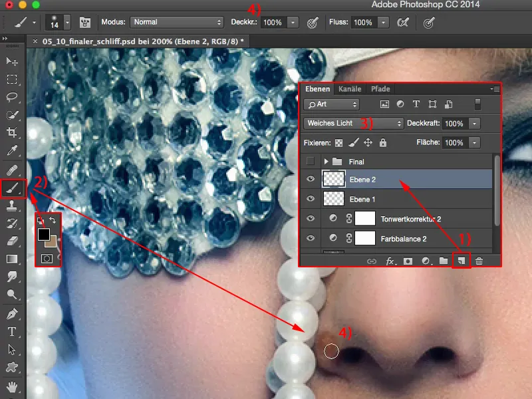Lock layer position

(368, 142)
